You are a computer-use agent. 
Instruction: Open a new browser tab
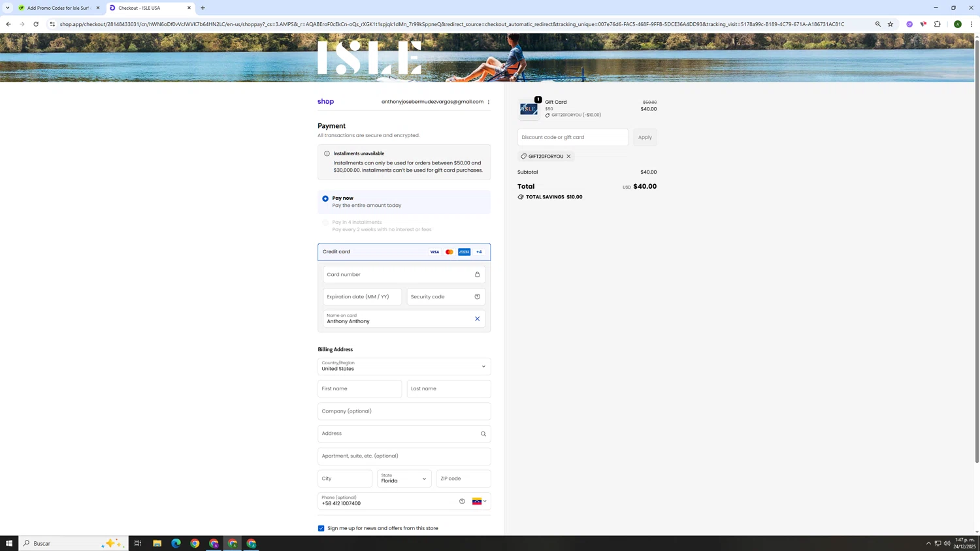[203, 8]
